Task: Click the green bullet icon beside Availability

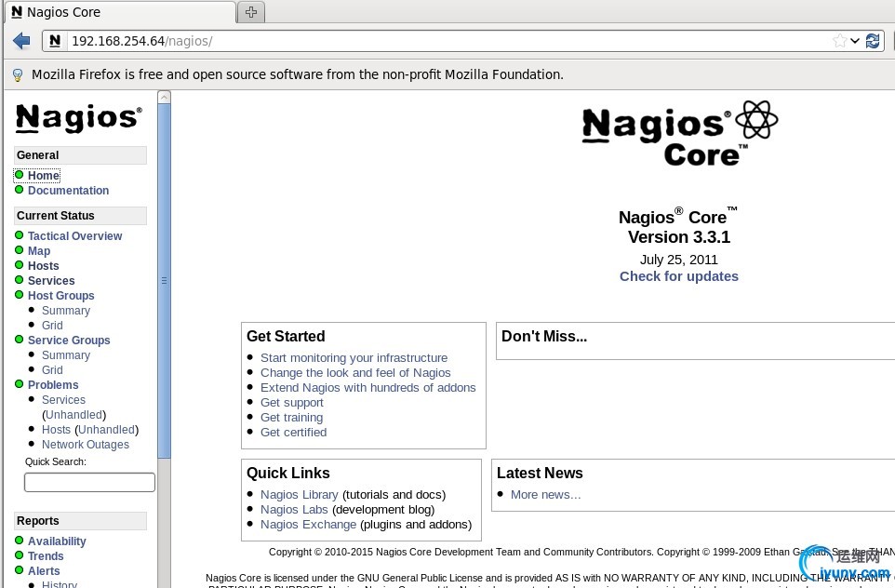Action: (x=19, y=540)
